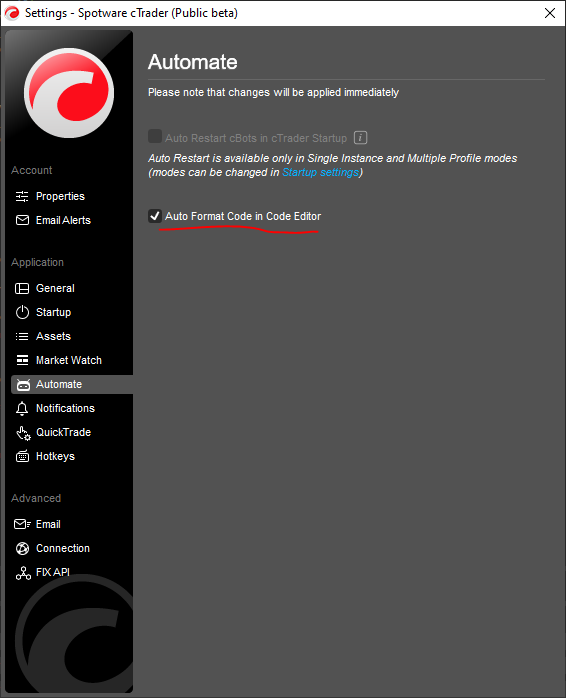Open the Hotkeys section
Viewport: 566px width, 698px height.
tap(55, 457)
